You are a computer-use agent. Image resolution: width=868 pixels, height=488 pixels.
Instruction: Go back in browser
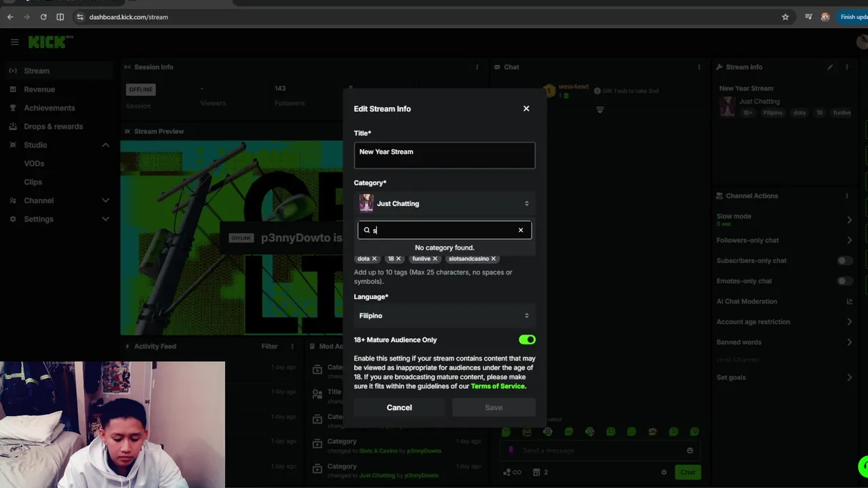[10, 17]
